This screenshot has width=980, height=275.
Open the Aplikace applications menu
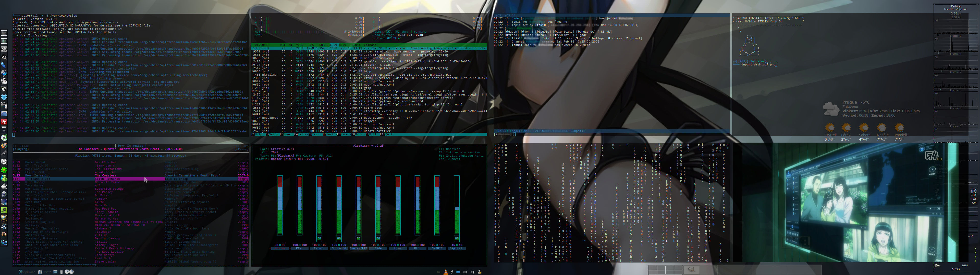click(x=27, y=272)
